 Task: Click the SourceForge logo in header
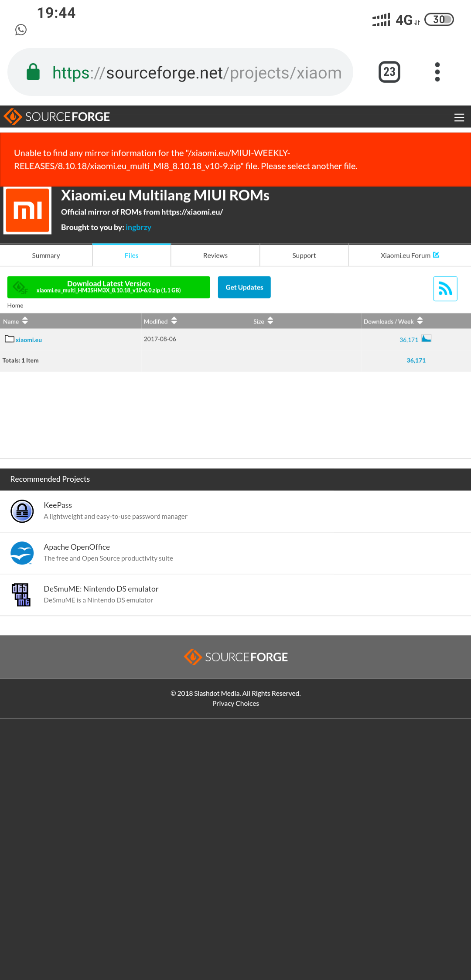tap(57, 116)
